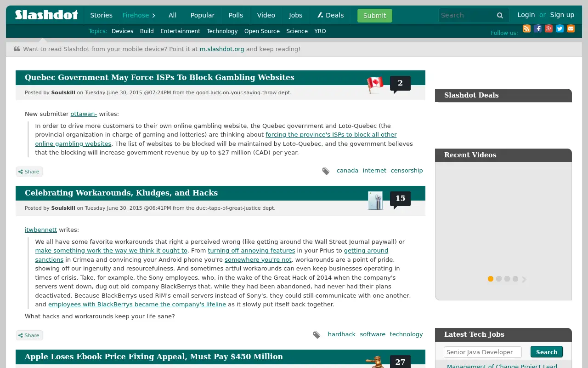Click the Senior Java Developer job search field
The height and width of the screenshot is (368, 588).
coord(483,352)
